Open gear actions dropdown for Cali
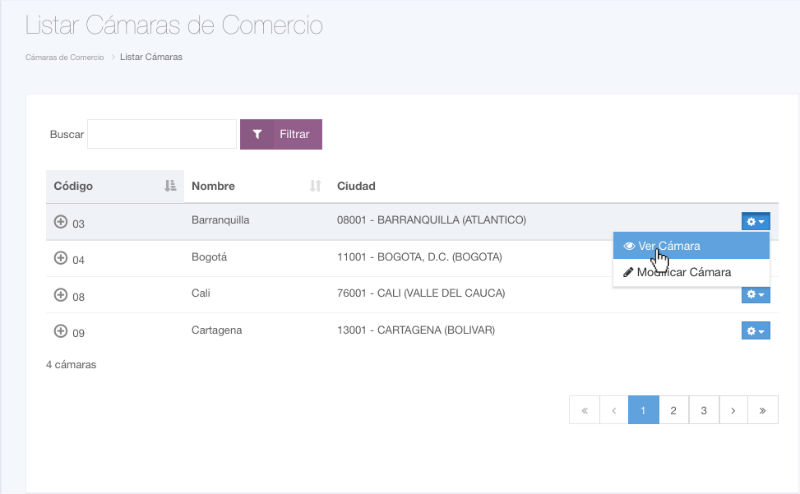Viewport: 800px width, 494px height. pos(755,294)
